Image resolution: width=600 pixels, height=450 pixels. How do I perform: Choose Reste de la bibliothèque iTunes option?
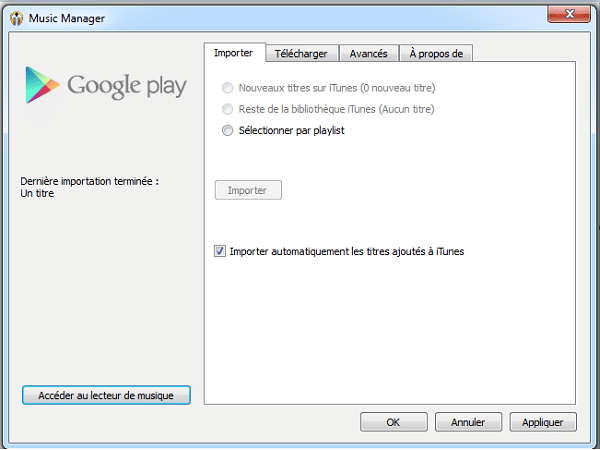[x=227, y=108]
